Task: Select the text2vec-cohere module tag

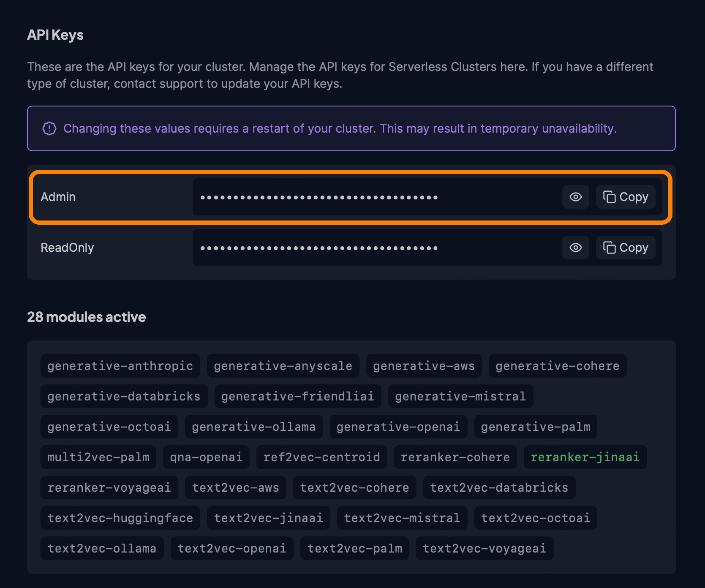Action: coord(355,487)
